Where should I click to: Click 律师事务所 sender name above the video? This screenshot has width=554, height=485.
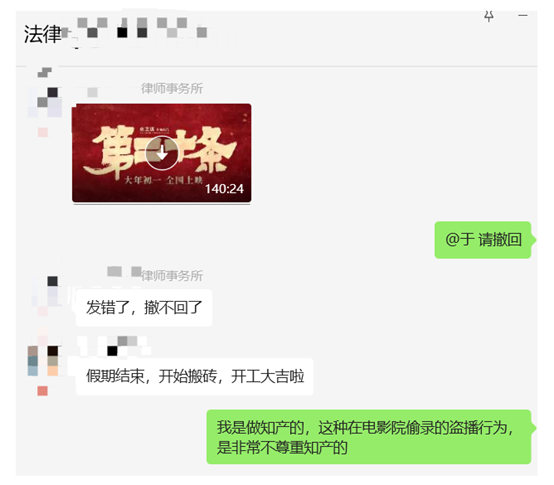click(172, 88)
